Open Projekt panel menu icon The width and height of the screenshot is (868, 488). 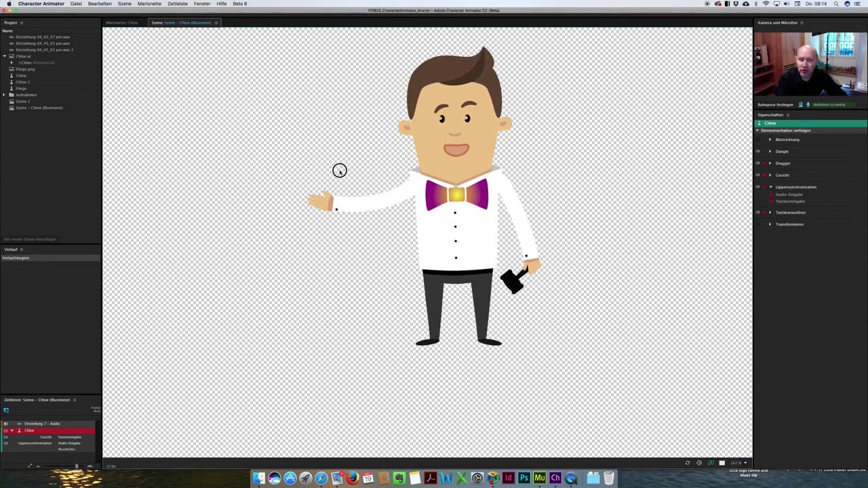click(x=21, y=22)
